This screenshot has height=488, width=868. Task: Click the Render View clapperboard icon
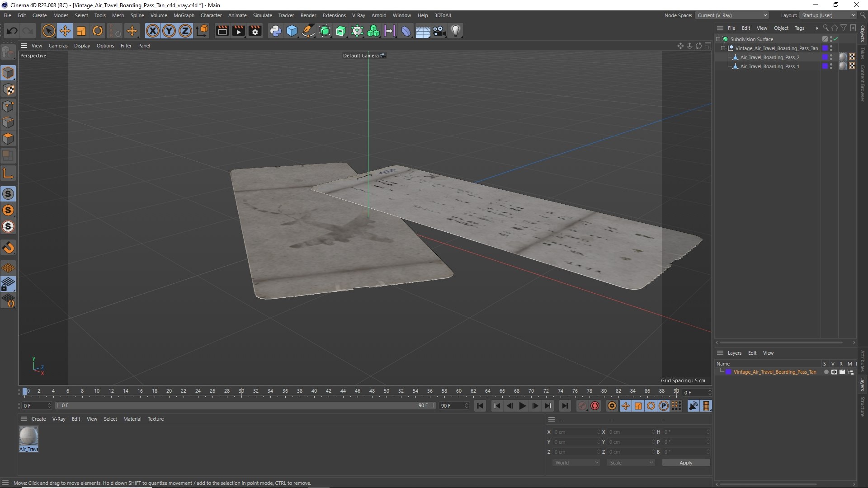(222, 31)
